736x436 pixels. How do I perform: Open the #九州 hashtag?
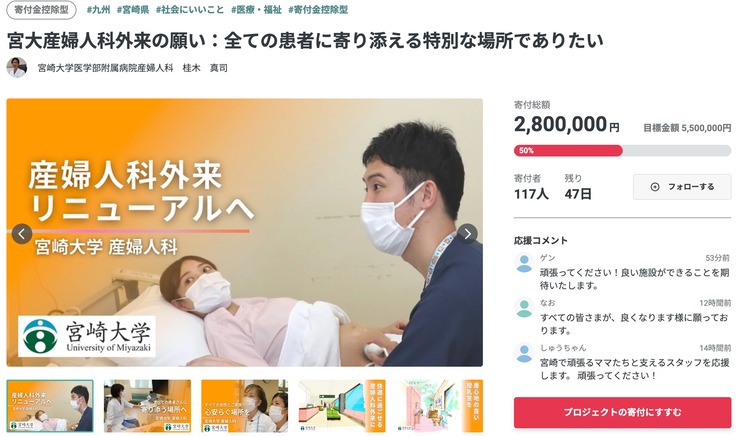(x=98, y=9)
